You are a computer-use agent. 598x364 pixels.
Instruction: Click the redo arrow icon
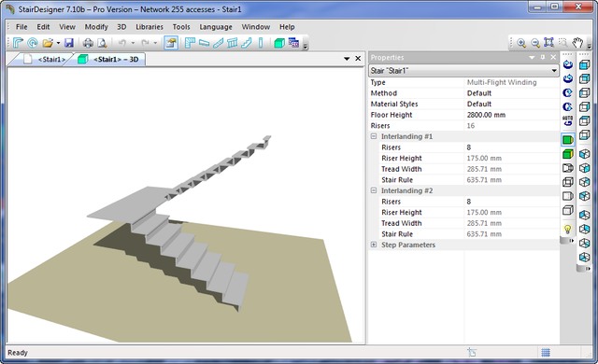pos(145,43)
